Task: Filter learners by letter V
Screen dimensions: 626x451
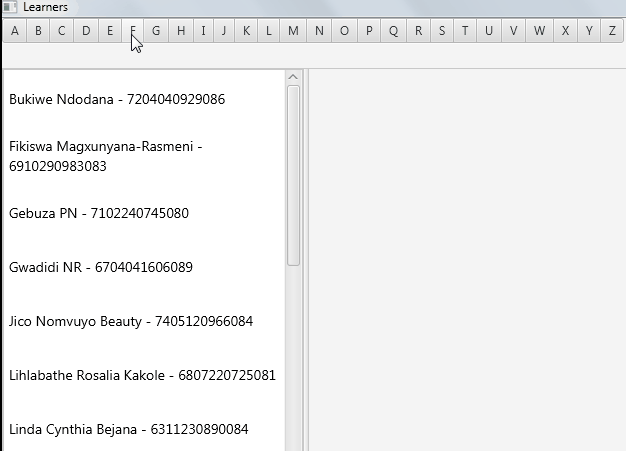Action: [x=513, y=31]
